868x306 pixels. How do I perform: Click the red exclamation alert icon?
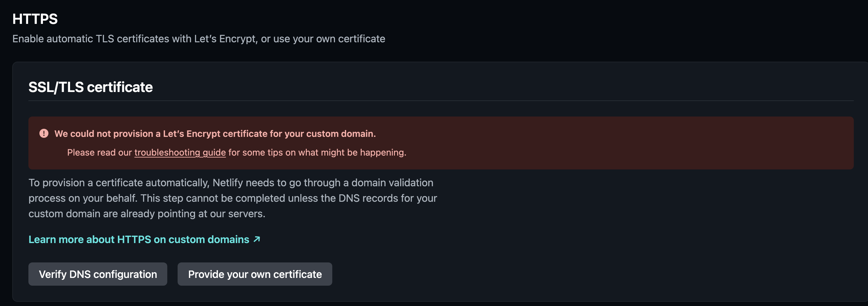point(44,133)
